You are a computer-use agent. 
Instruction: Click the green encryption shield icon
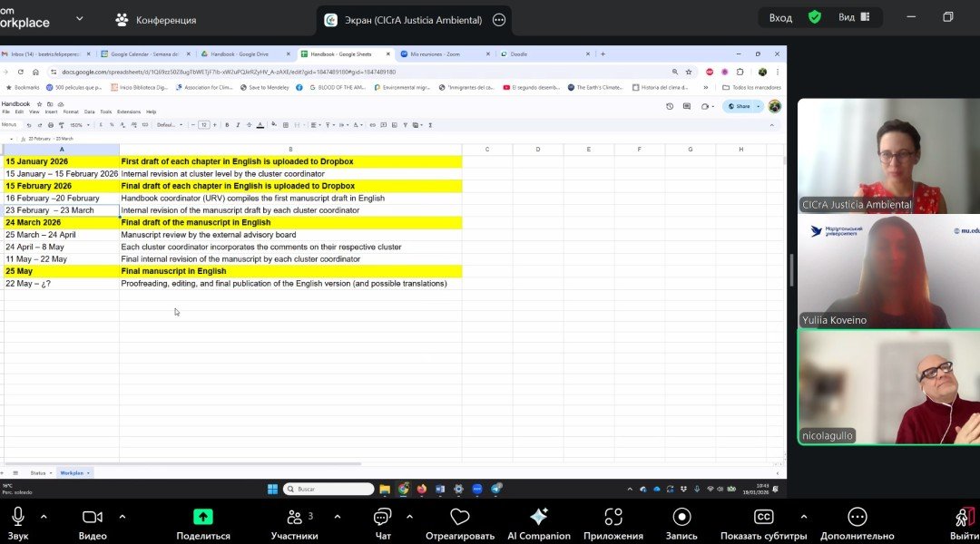point(815,17)
